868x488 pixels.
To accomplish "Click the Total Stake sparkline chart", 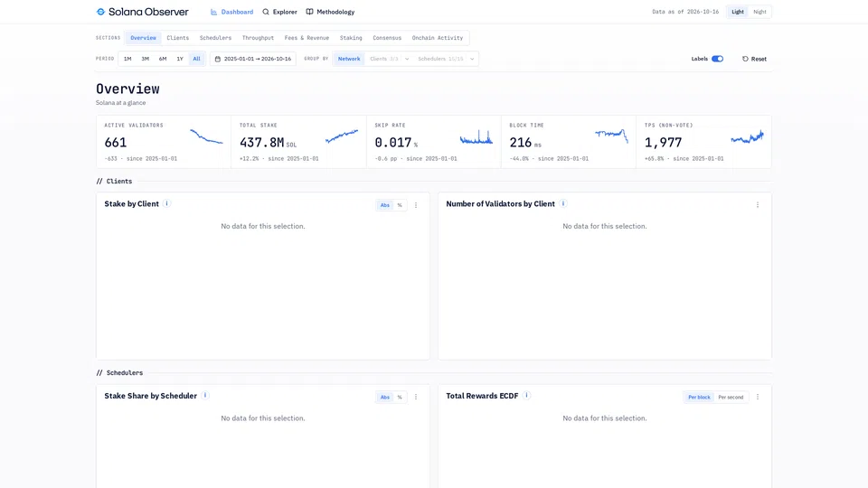I will point(342,136).
